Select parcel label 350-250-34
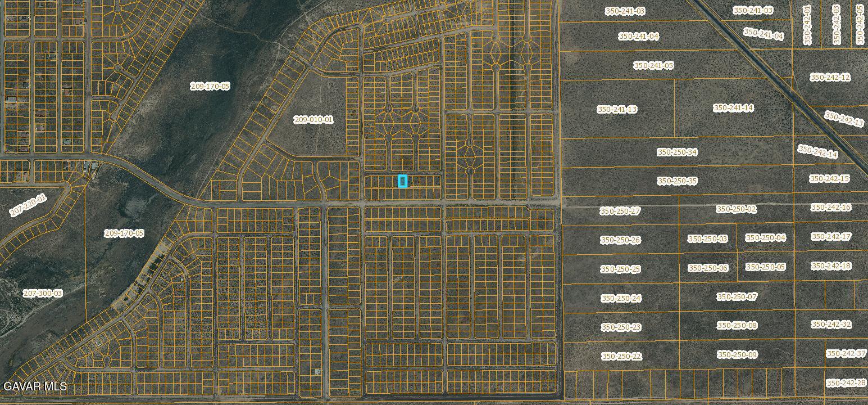 pyautogui.click(x=677, y=152)
